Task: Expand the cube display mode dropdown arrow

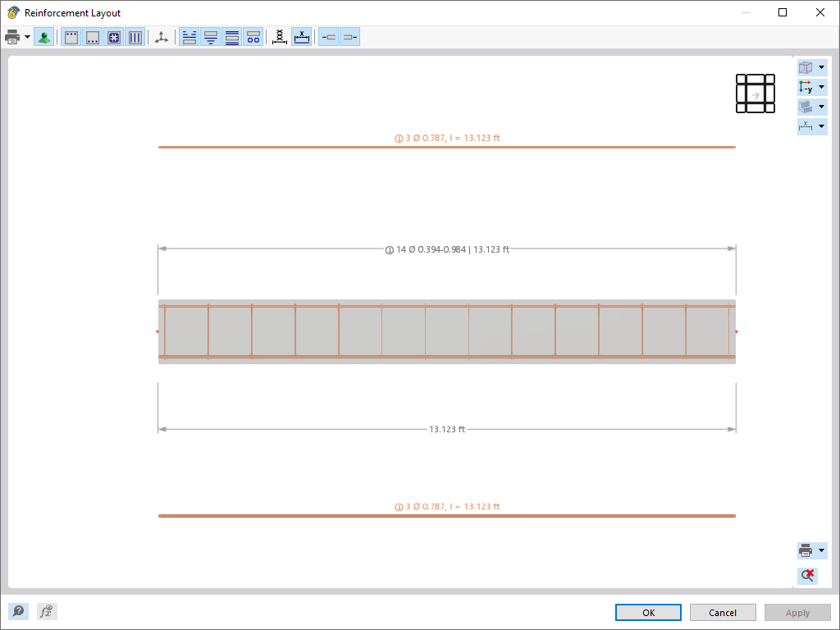Action: 821,67
